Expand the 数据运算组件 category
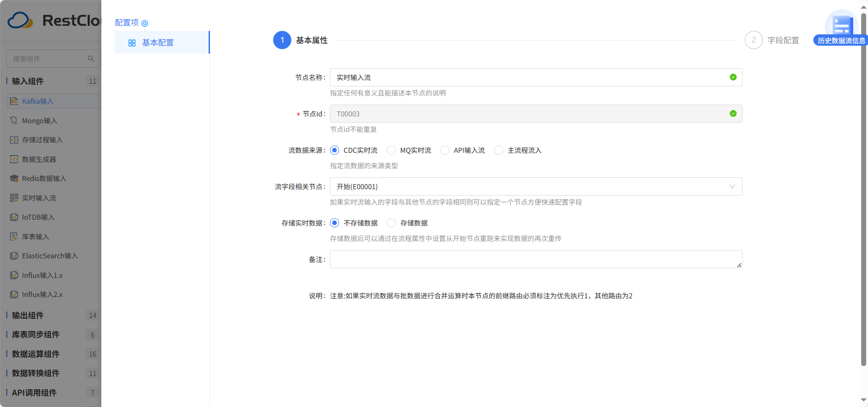This screenshot has width=868, height=407. coord(35,354)
